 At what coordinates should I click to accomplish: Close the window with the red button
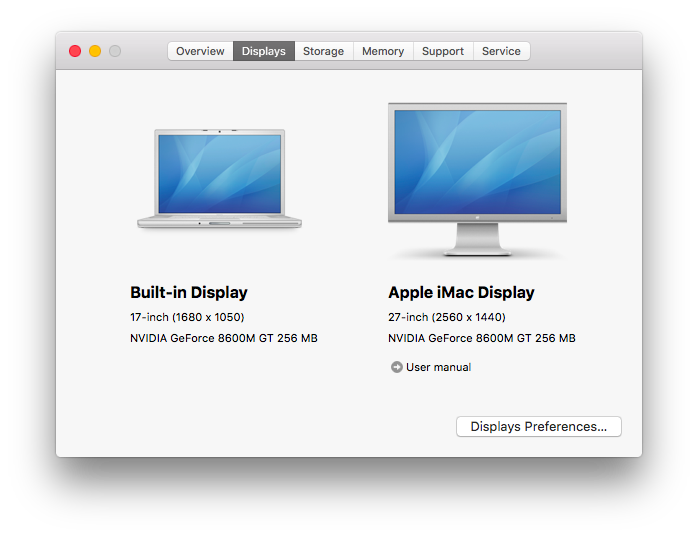(x=75, y=51)
